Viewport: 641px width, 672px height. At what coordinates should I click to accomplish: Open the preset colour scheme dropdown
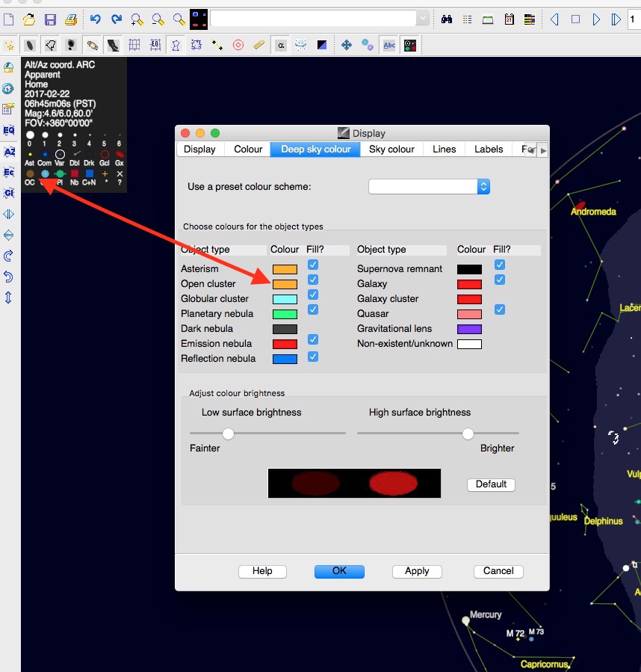click(x=429, y=186)
